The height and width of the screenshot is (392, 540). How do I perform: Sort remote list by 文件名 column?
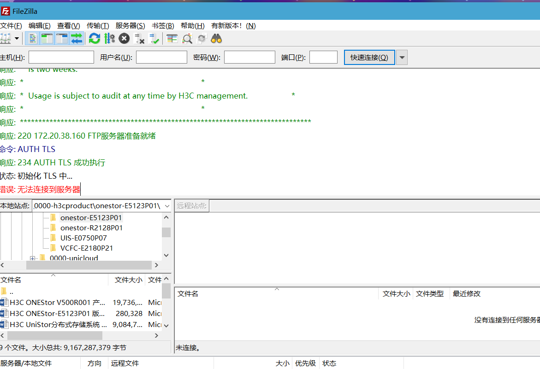[277, 294]
